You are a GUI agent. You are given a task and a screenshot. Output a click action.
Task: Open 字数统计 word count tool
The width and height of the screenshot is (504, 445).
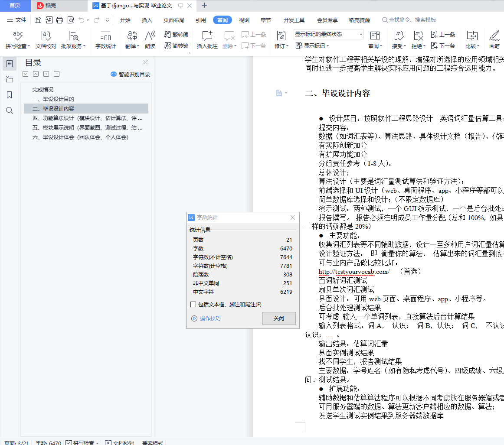(105, 40)
